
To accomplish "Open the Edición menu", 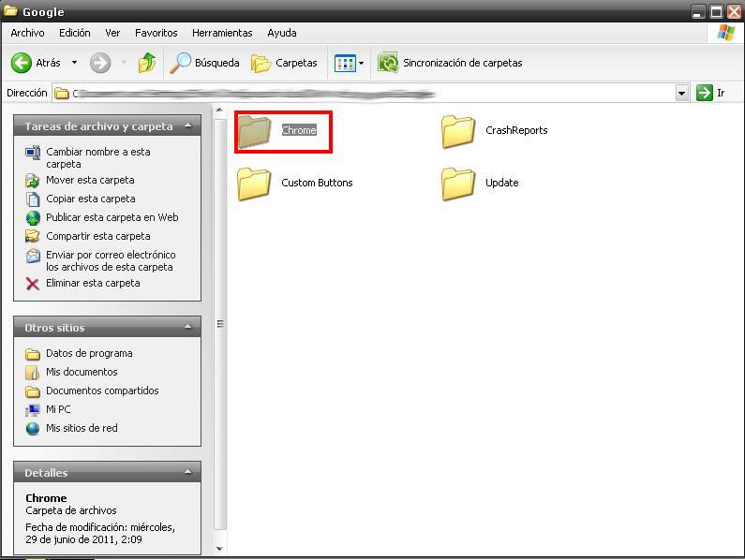I will coord(75,33).
